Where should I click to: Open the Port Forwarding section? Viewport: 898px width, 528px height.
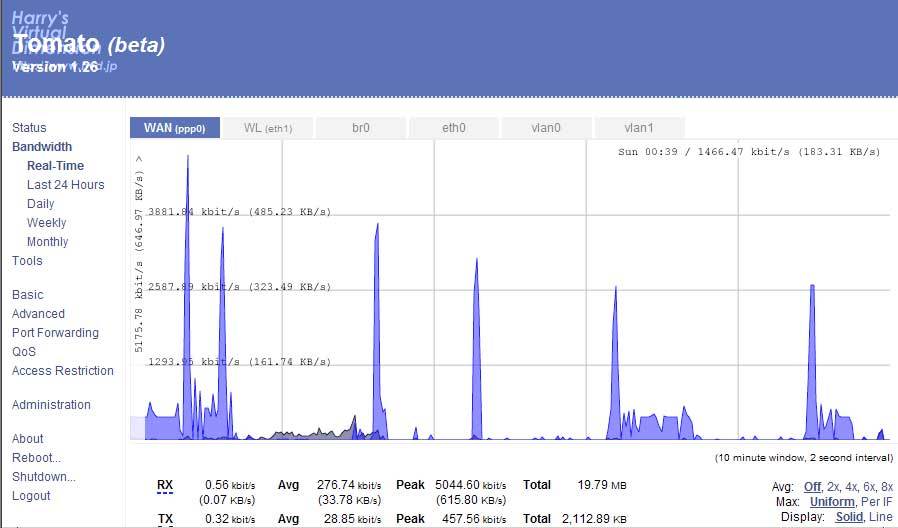(x=55, y=333)
